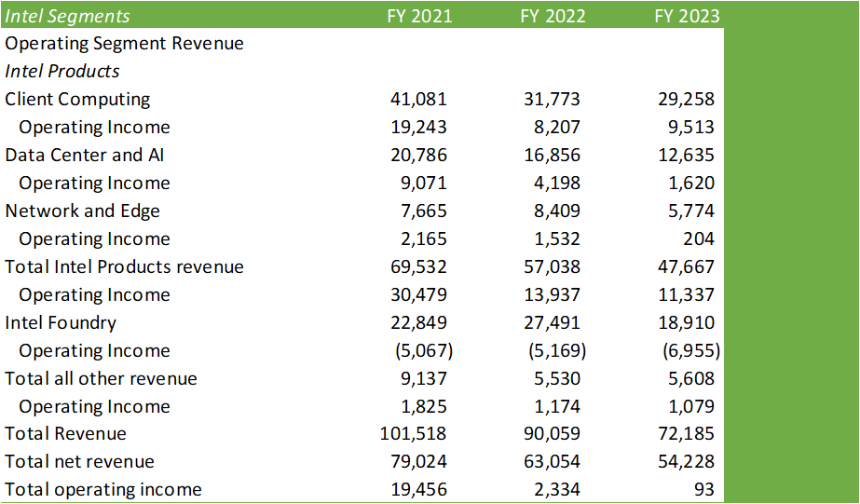Select total operating income value 19,456

click(x=418, y=490)
